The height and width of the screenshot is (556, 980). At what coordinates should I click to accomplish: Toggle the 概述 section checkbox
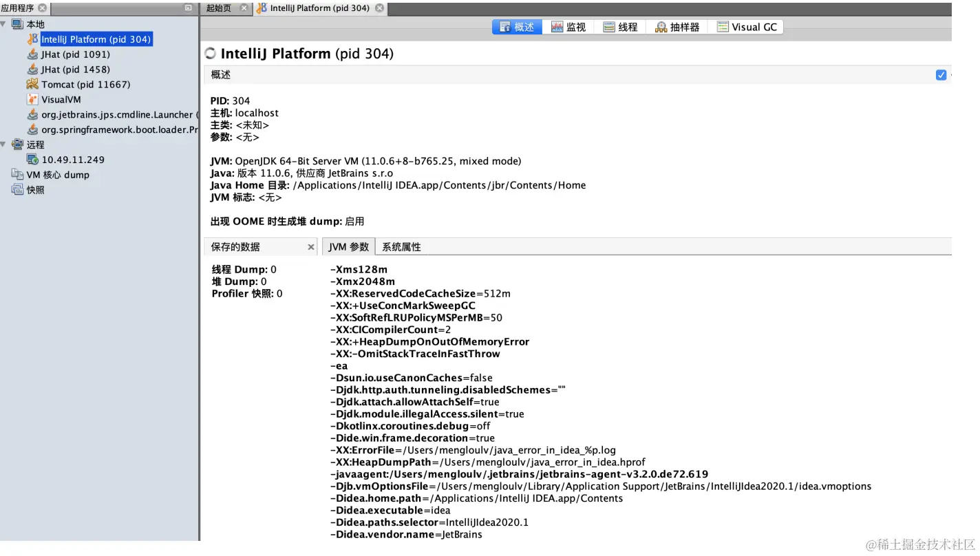click(941, 75)
